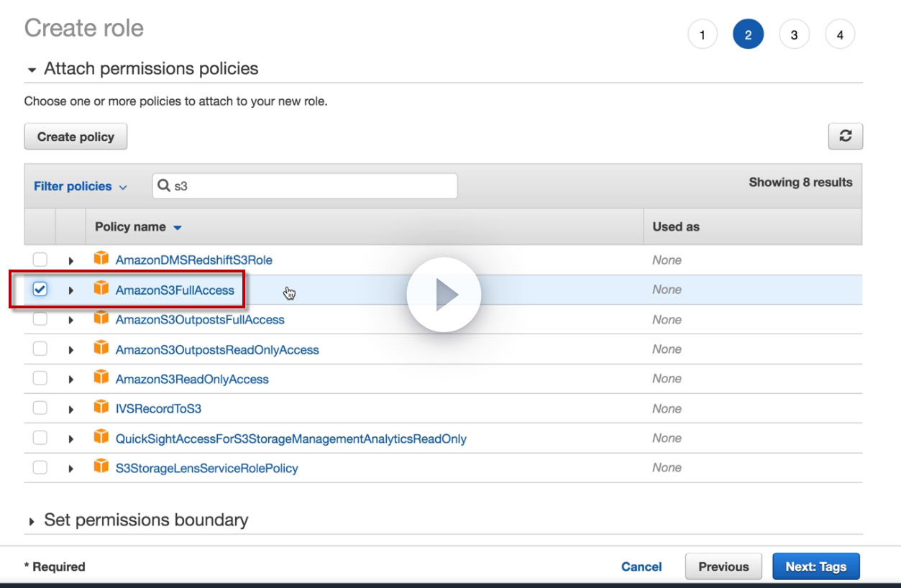Open the AmazonDMSRedshiftS3Role policy link
This screenshot has height=588, width=901.
tap(194, 259)
